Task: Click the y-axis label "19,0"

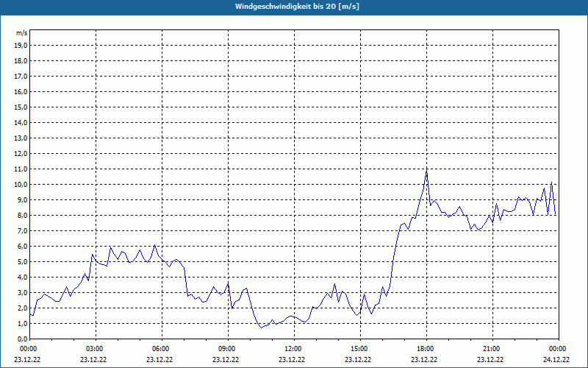Action: [x=21, y=46]
